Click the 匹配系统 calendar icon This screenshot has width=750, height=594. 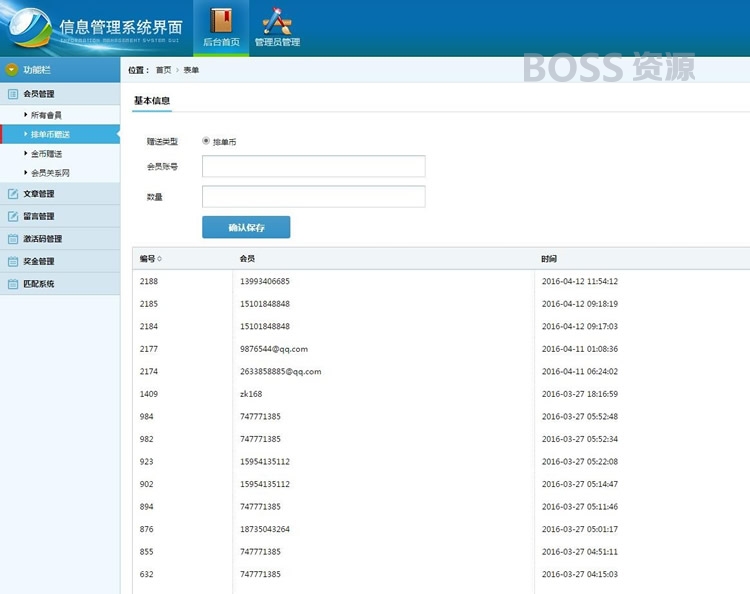pos(13,284)
